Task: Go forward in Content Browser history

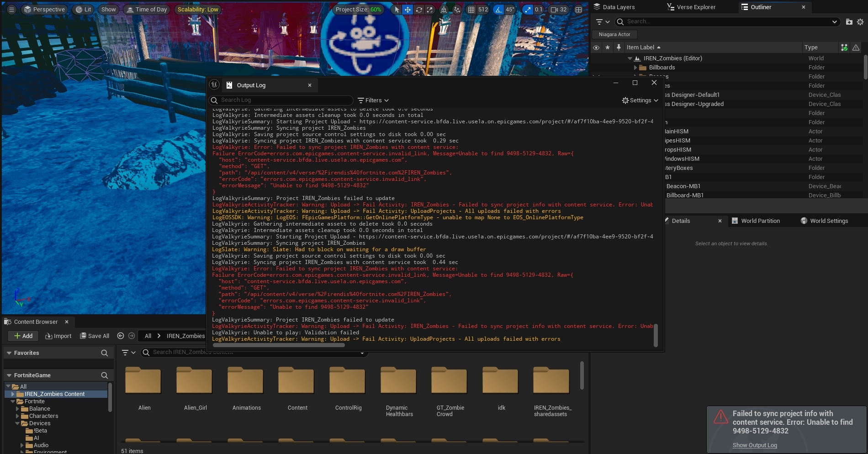Action: (x=132, y=336)
